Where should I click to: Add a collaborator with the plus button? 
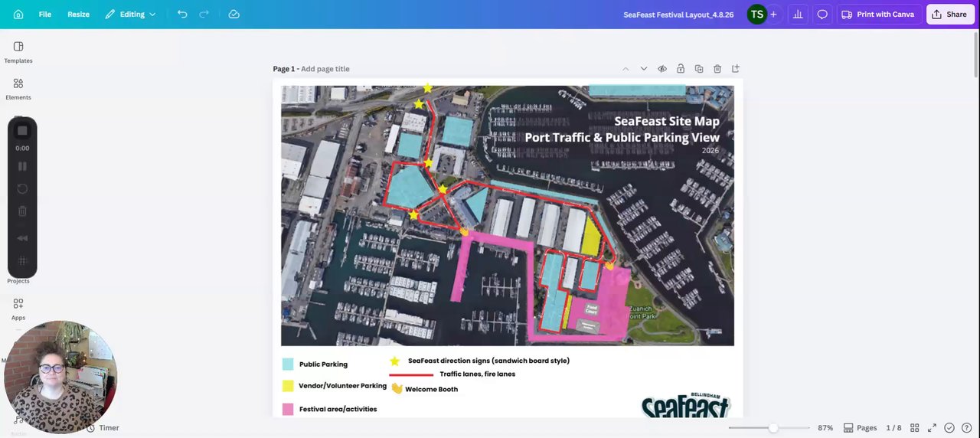pos(773,15)
